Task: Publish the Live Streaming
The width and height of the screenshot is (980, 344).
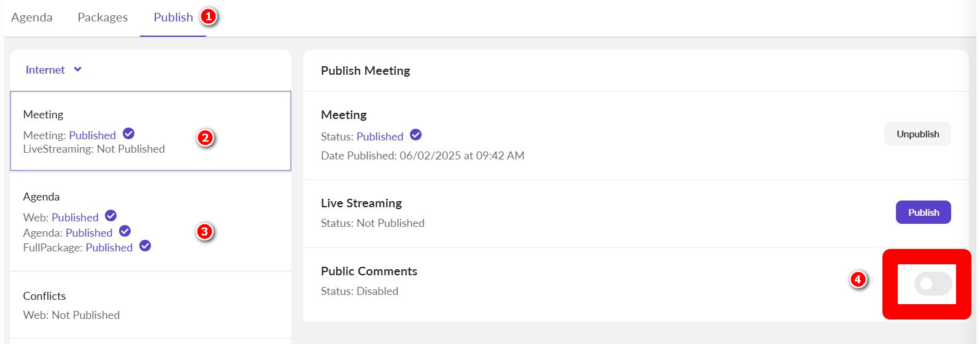Action: 923,212
